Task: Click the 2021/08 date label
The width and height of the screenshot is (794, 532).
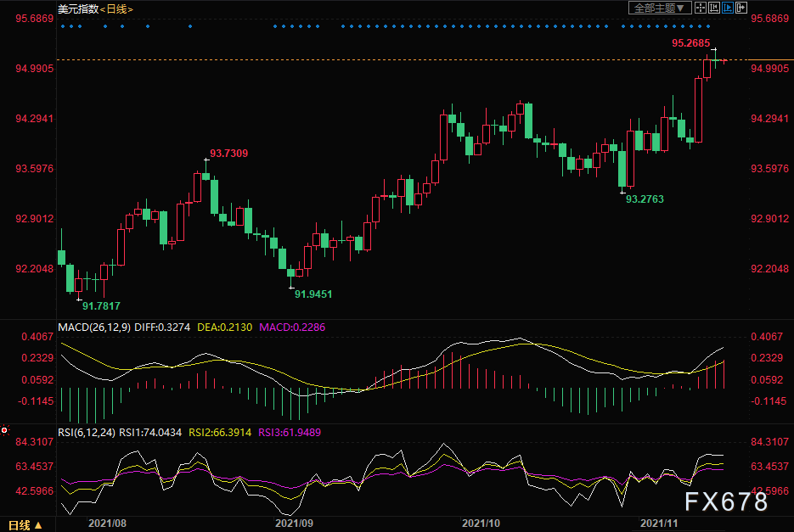Action: (x=107, y=523)
